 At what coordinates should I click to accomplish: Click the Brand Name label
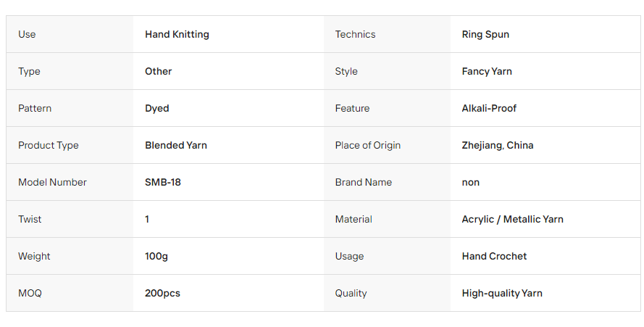(364, 182)
